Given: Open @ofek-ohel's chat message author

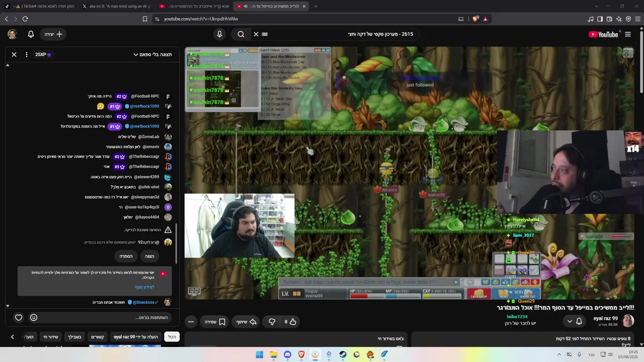Looking at the screenshot, I should tap(148, 187).
